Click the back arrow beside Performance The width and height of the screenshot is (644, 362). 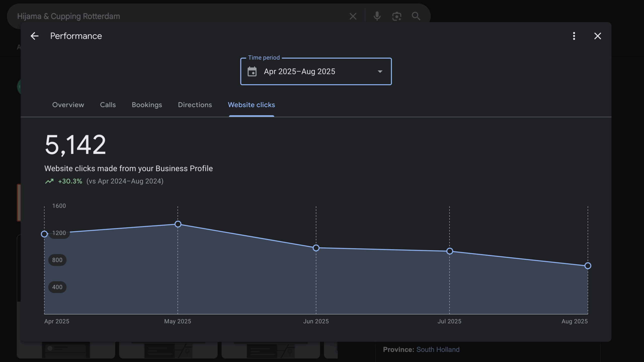coord(34,36)
